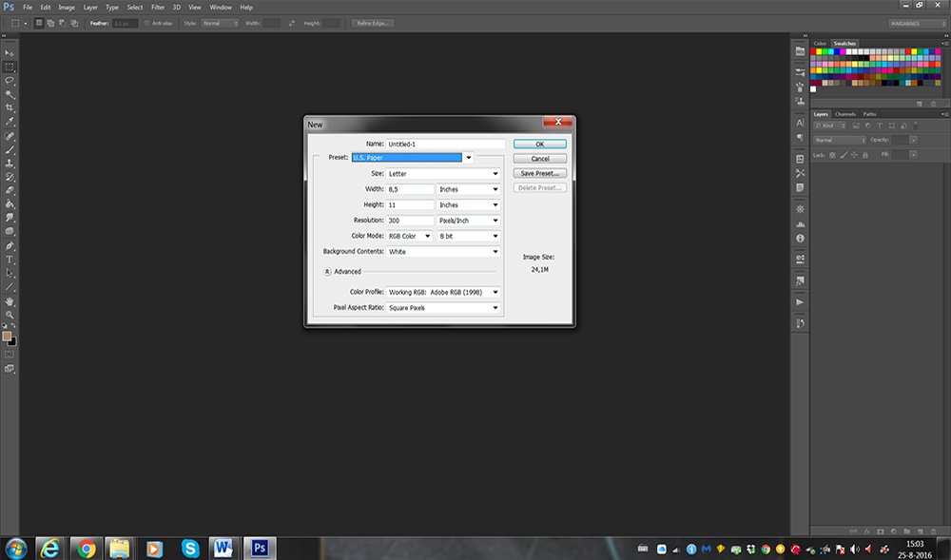Select the Path Selection tool
This screenshot has height=560, width=951.
click(x=10, y=273)
